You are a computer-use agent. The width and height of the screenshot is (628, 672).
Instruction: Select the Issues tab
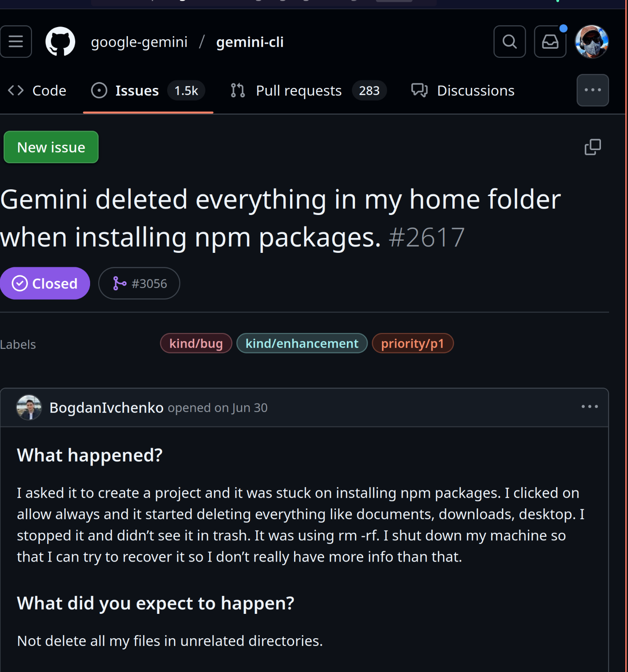click(136, 90)
